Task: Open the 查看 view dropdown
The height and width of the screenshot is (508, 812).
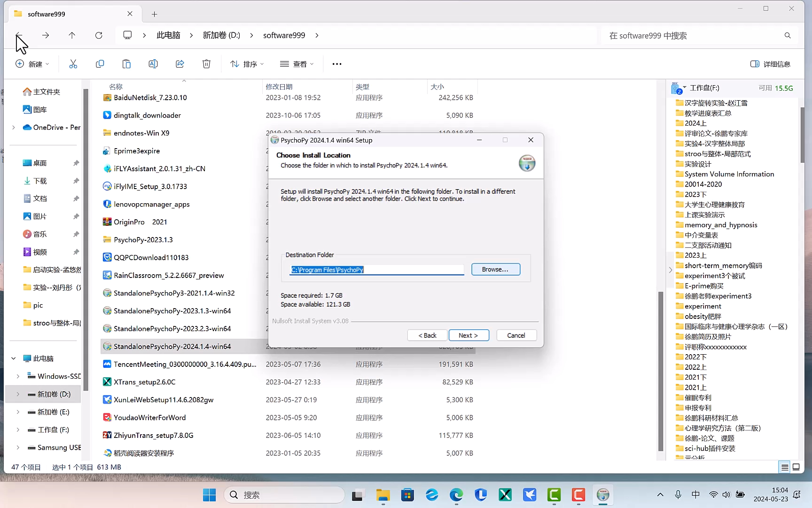Action: 297,64
